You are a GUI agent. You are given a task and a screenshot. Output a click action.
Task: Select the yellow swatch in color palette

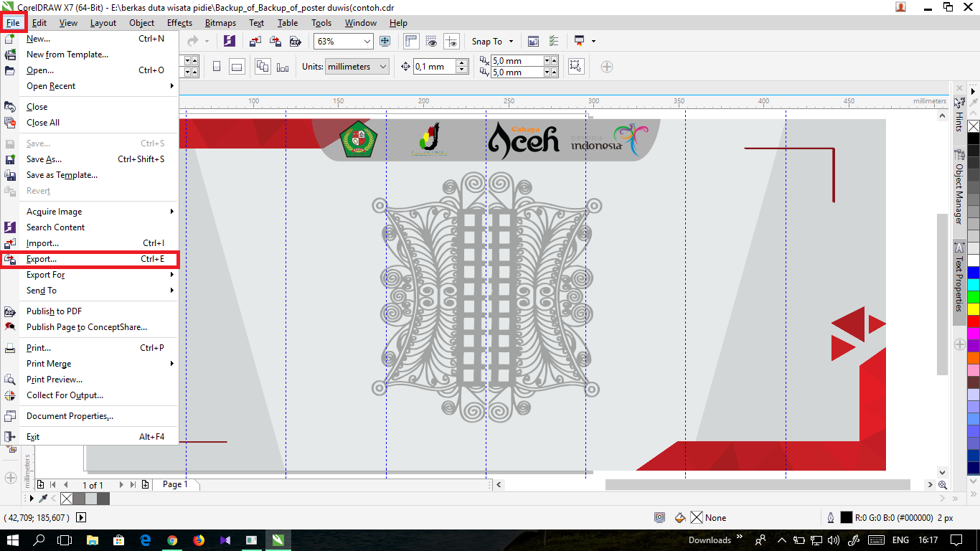tap(974, 309)
